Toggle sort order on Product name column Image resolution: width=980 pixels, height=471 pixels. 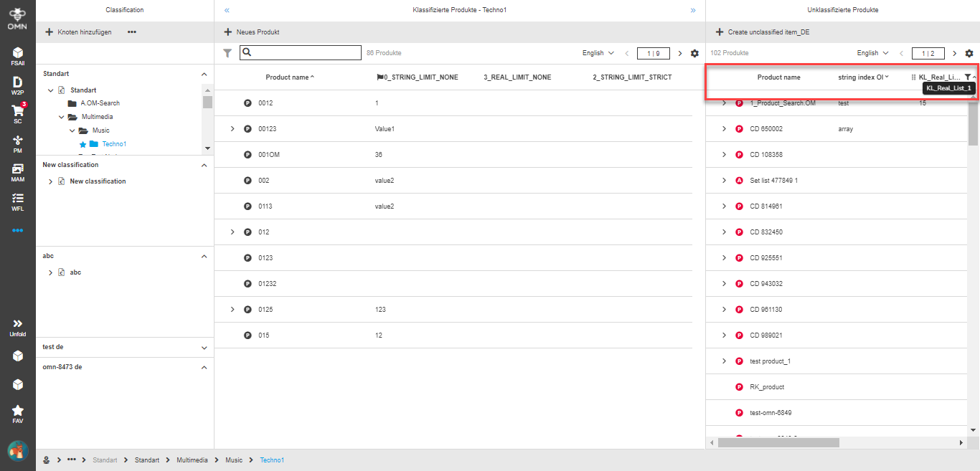click(x=290, y=77)
